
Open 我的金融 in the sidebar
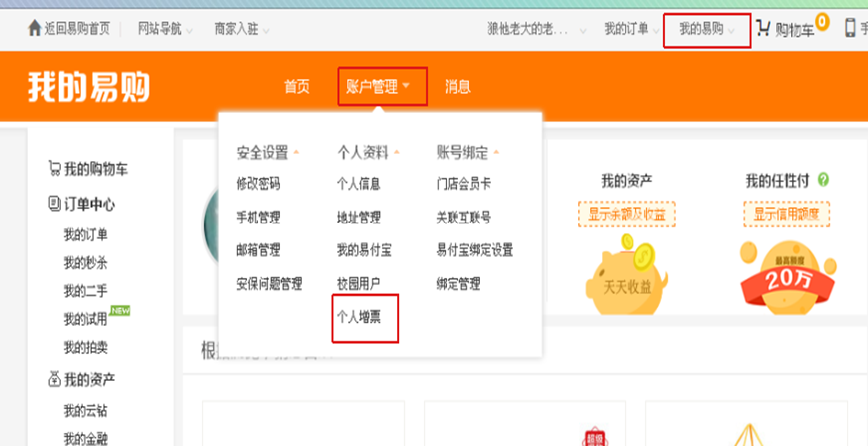tap(85, 439)
